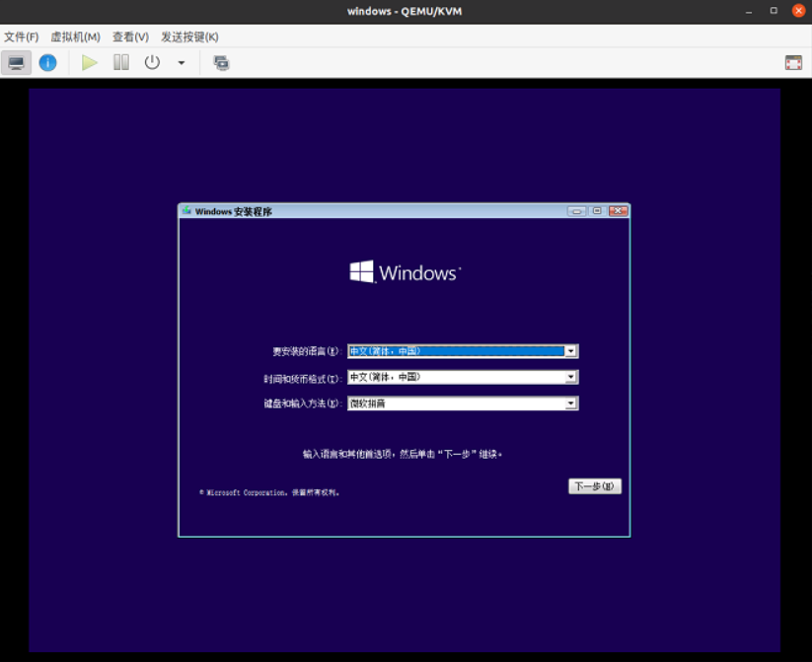
Task: Open the 时间和货币格式 dropdown
Action: click(x=570, y=376)
